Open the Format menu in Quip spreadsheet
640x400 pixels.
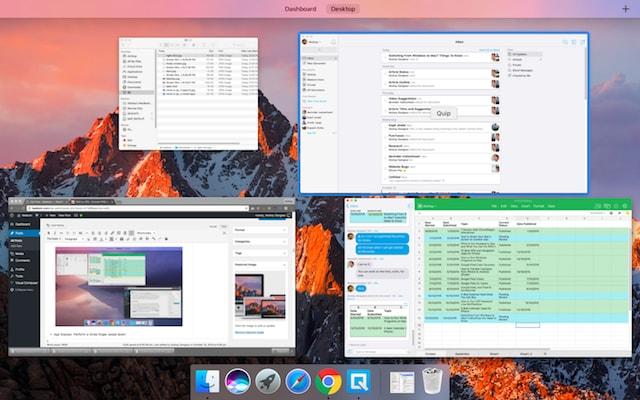[538, 206]
